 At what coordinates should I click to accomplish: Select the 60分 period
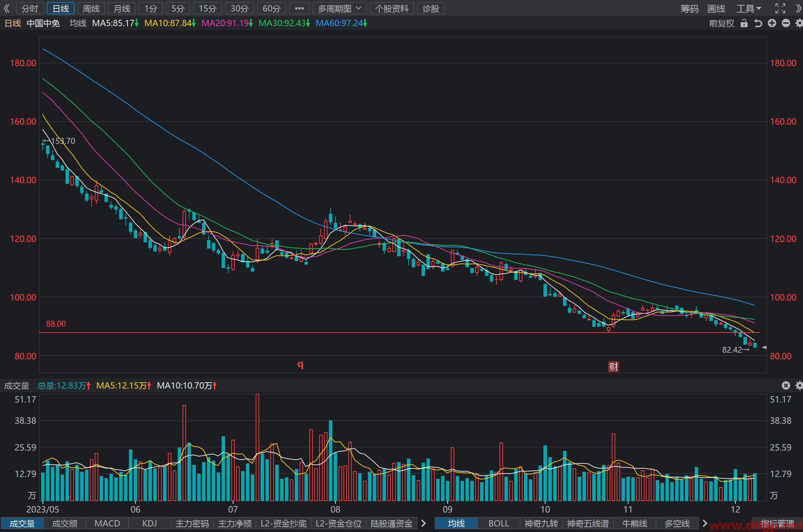[x=272, y=8]
